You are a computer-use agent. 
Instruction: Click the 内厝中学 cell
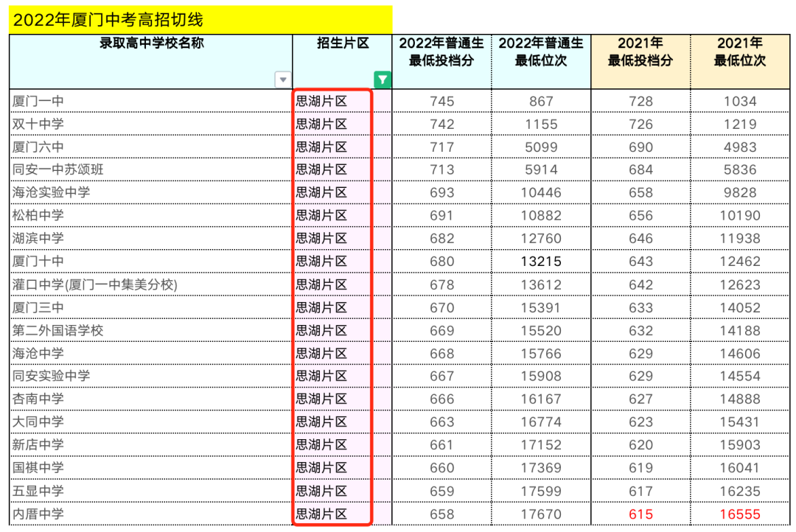click(151, 514)
